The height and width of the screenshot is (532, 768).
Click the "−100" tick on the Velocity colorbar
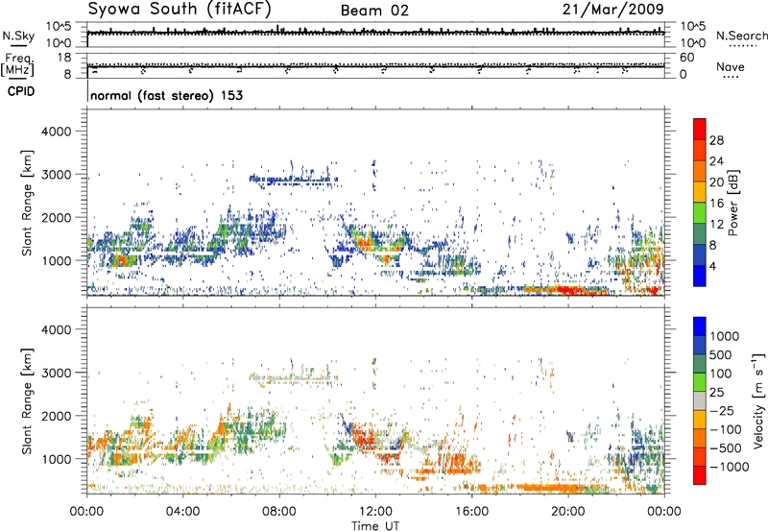pos(725,429)
